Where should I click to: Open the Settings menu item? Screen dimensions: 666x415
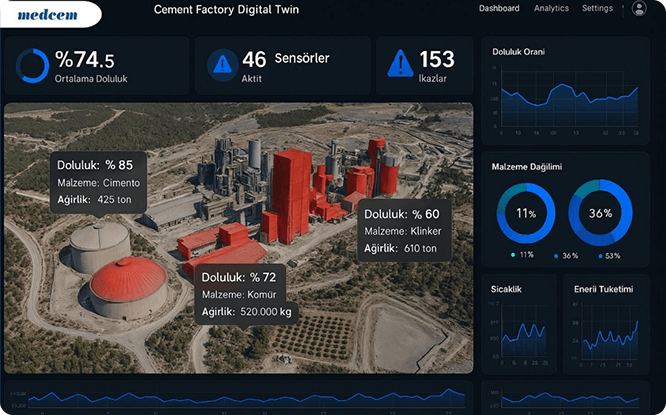pyautogui.click(x=597, y=8)
